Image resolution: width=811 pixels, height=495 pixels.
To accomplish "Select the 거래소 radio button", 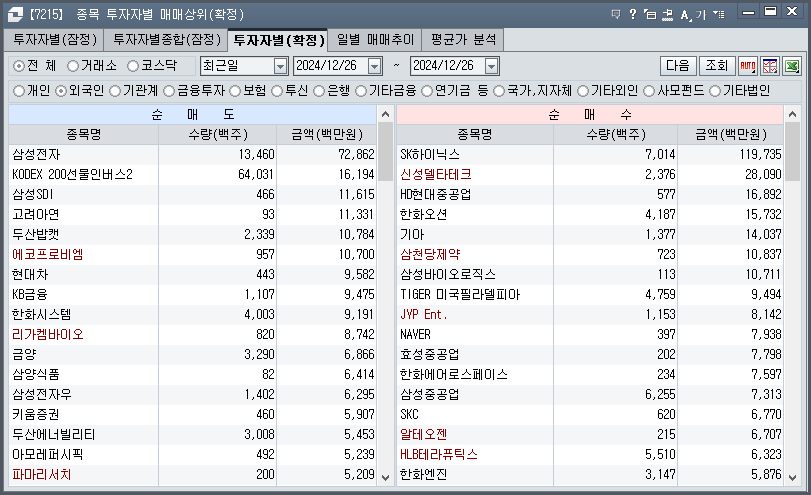I will pyautogui.click(x=73, y=66).
